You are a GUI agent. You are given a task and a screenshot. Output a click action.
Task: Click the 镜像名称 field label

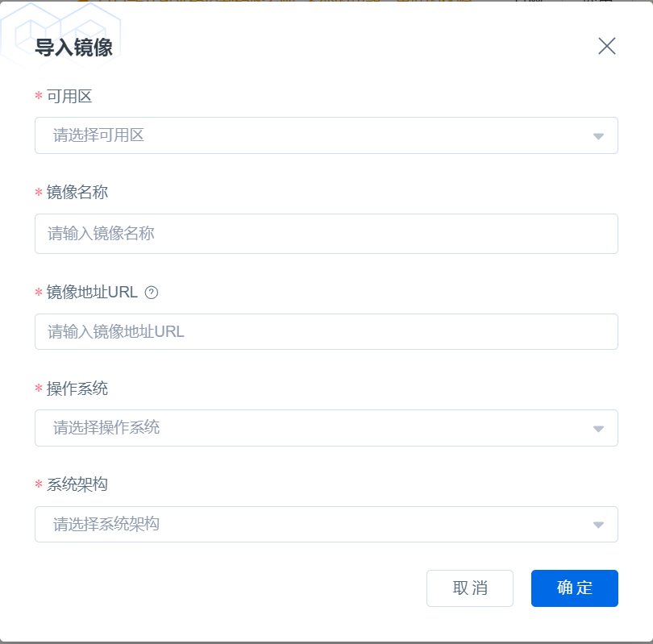pyautogui.click(x=77, y=193)
